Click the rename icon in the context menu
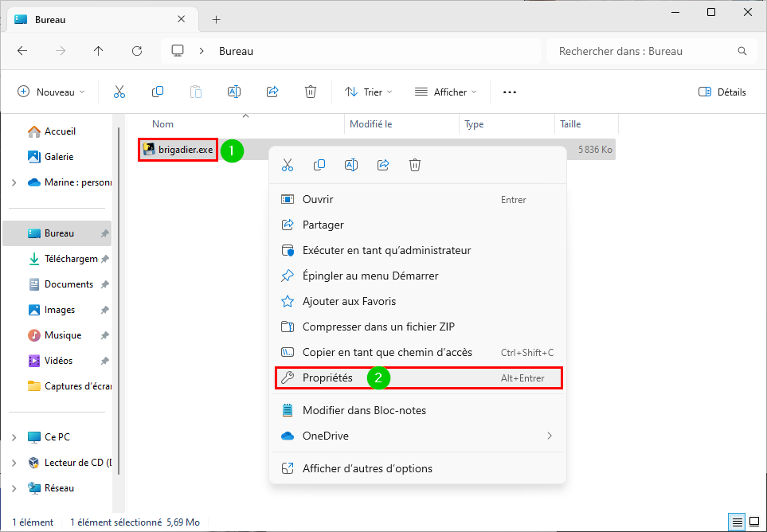 tap(351, 166)
